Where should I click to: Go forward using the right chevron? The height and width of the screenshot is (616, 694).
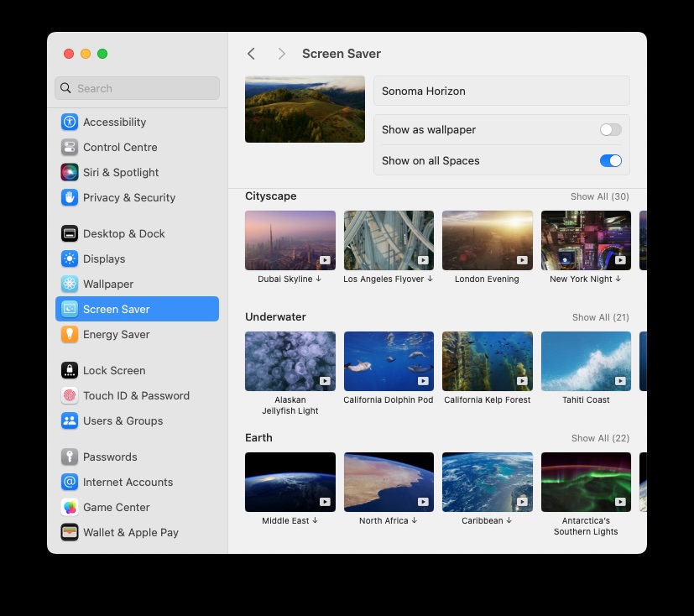pyautogui.click(x=281, y=54)
